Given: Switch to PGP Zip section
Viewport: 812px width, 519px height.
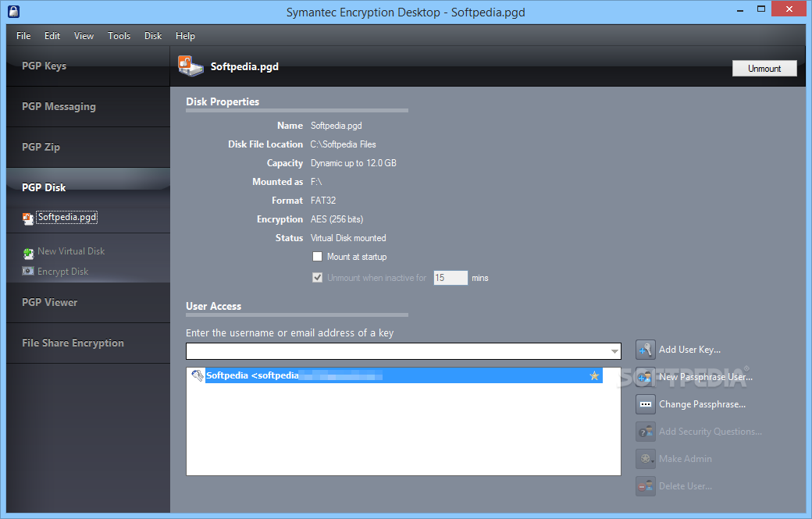Looking at the screenshot, I should [x=88, y=147].
